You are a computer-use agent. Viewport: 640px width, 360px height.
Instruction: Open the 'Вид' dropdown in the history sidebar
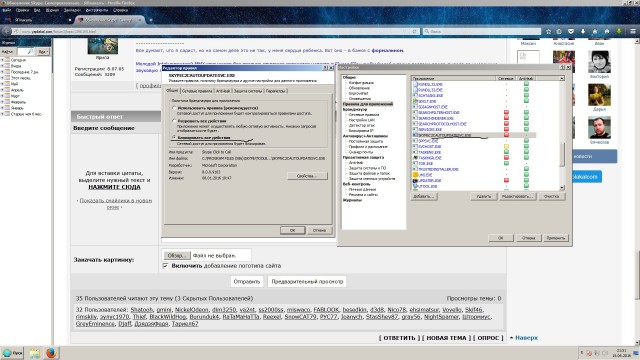click(43, 52)
